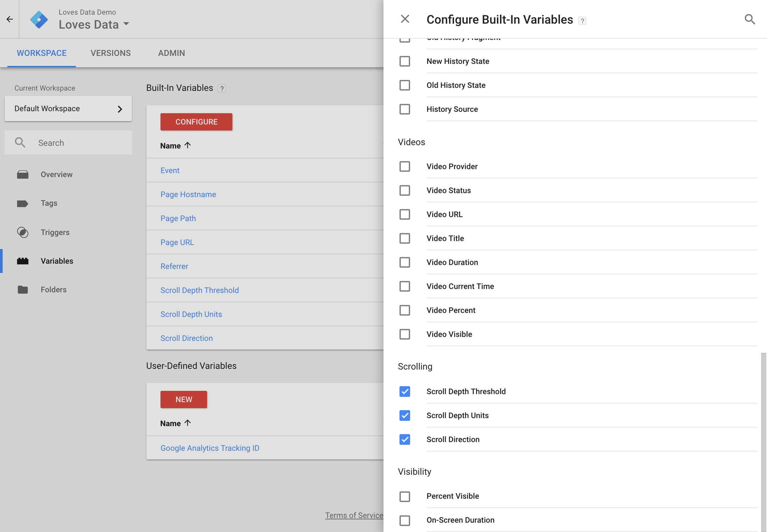Expand the Default Workspace entry
Viewport: 767px width, 532px height.
point(120,109)
